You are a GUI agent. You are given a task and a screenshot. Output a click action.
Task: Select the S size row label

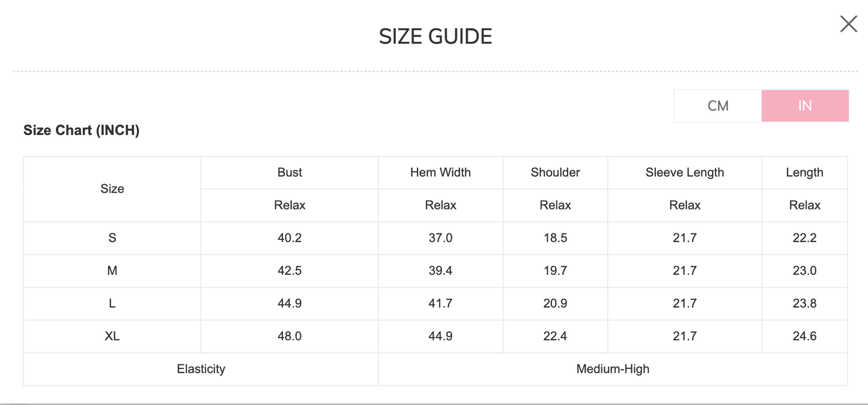tap(112, 238)
